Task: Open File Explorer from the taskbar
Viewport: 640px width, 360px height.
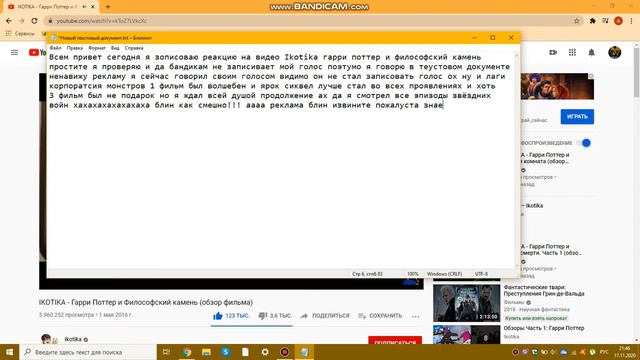Action: click(206, 352)
